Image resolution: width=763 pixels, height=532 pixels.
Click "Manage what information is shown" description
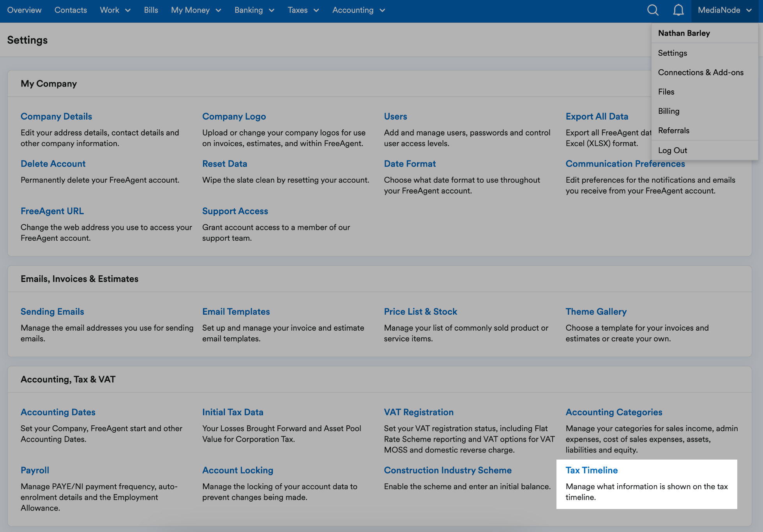[646, 491]
